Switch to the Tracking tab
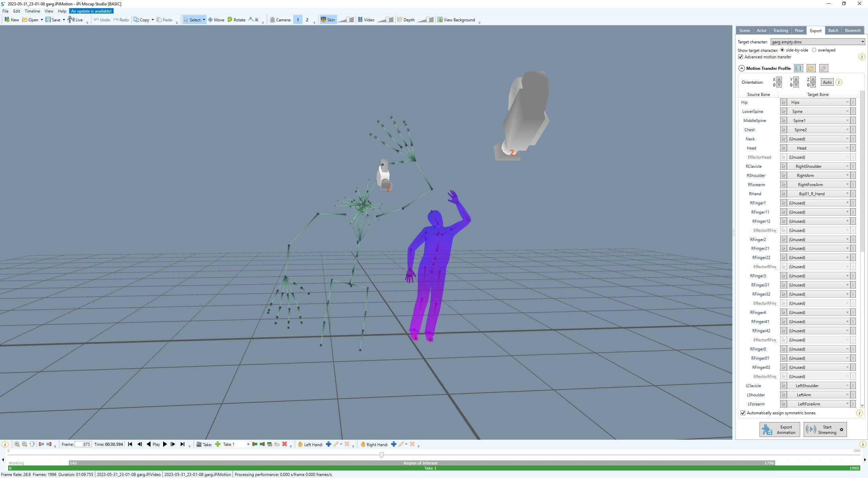 [781, 30]
